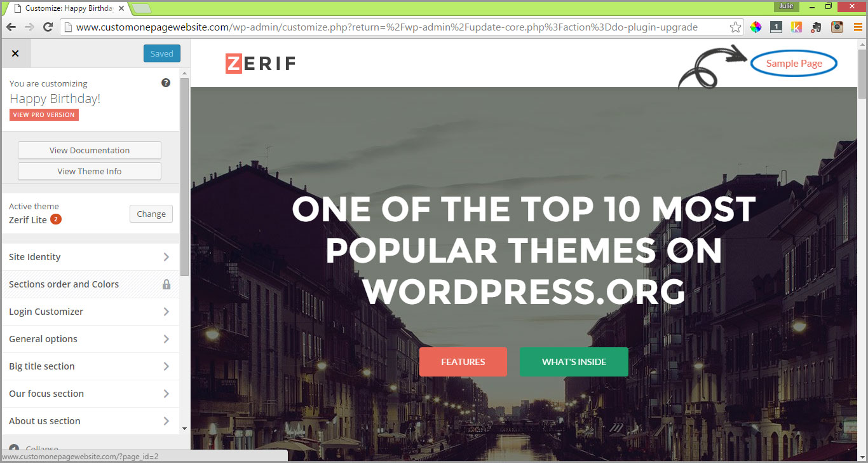Click the Zerif Lite update count badge

(x=56, y=219)
